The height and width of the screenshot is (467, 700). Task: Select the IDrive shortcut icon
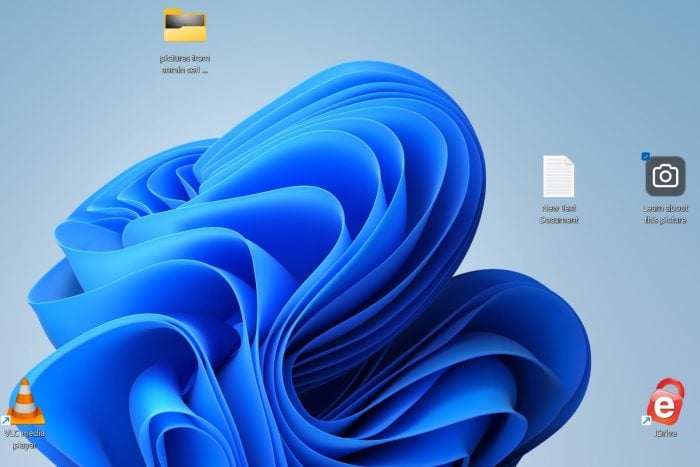pos(665,401)
